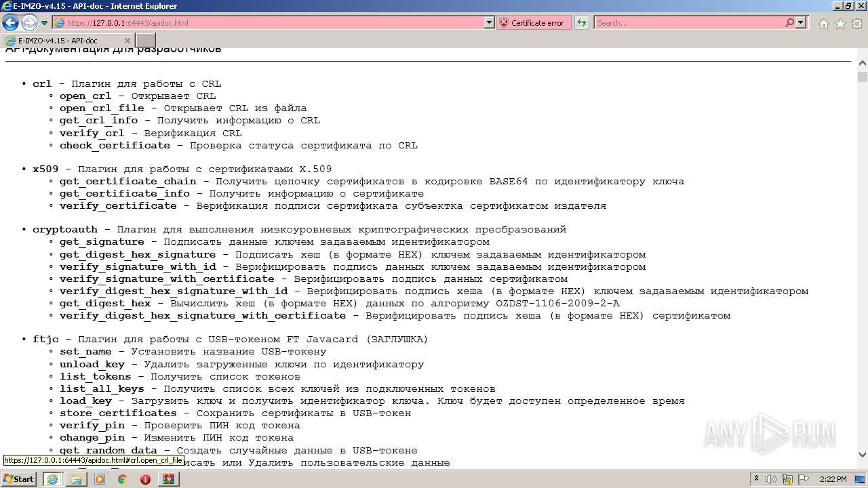The height and width of the screenshot is (488, 868).
Task: Open the Certificate error security report
Action: click(x=532, y=23)
